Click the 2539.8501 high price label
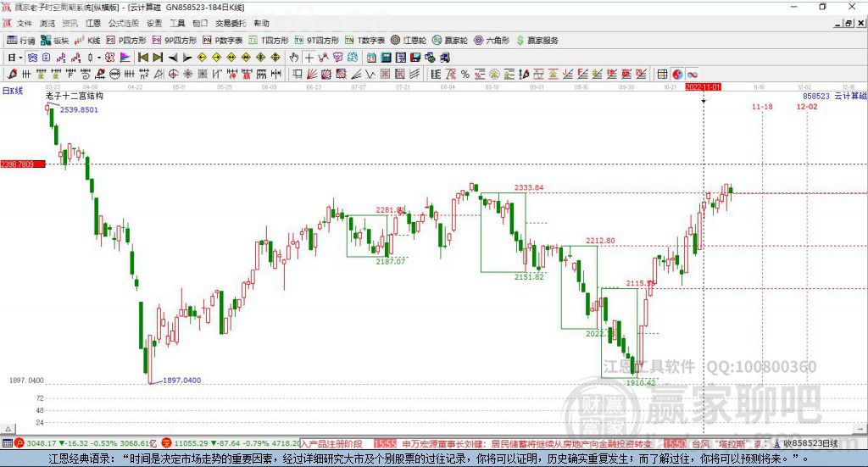Viewport: 868px width, 467px height. pos(79,109)
